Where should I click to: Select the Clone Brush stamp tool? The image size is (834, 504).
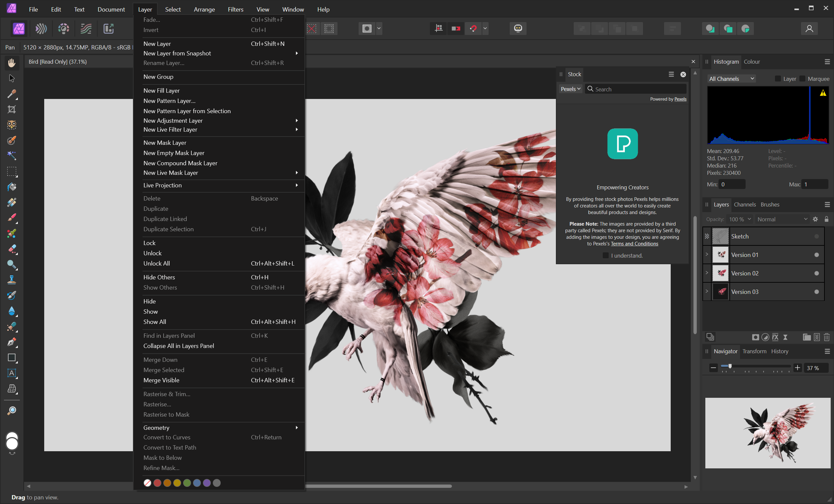12,280
